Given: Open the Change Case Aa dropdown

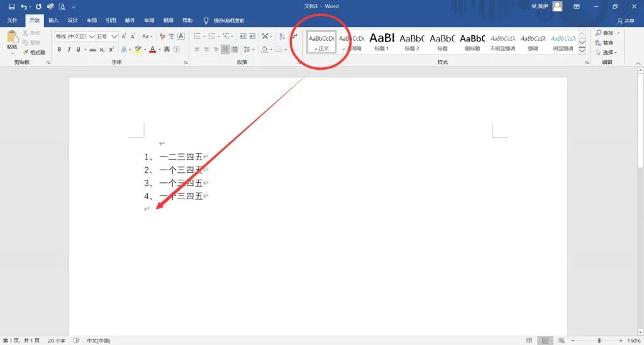Looking at the screenshot, I should click(x=147, y=36).
